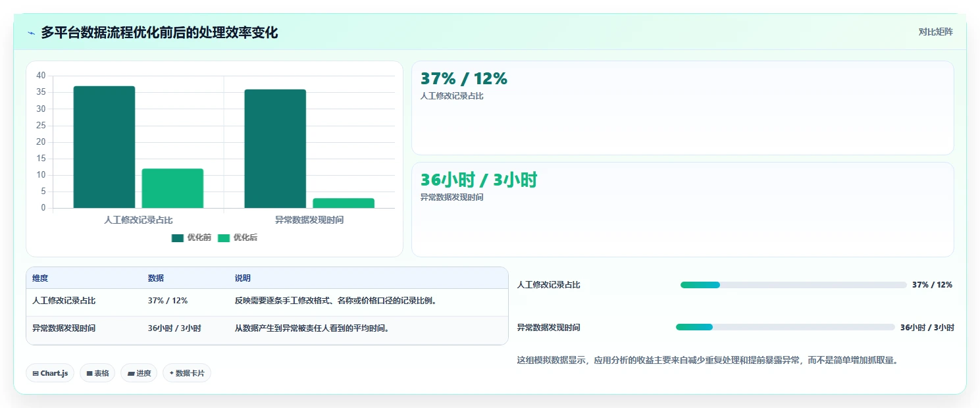Click the 37% / 12% table cell
This screenshot has width=980, height=408.
(168, 301)
